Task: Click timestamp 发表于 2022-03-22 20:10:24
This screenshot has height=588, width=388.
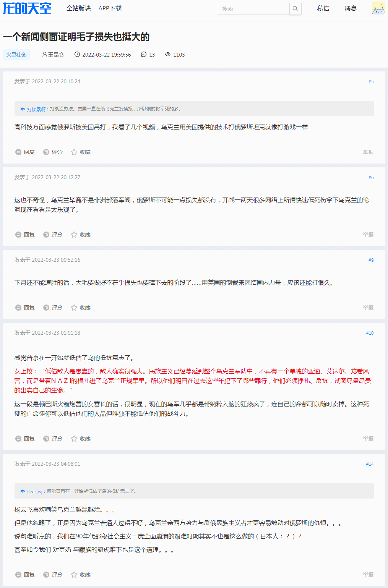Action: [x=47, y=81]
